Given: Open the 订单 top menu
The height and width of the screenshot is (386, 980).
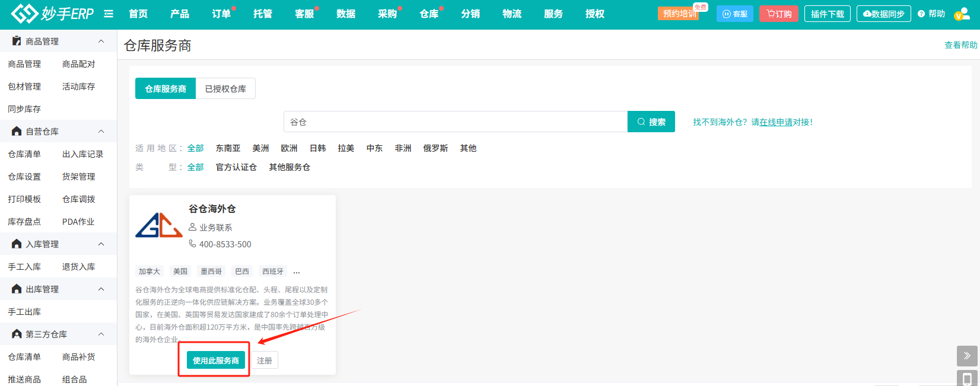Looking at the screenshot, I should (x=221, y=14).
